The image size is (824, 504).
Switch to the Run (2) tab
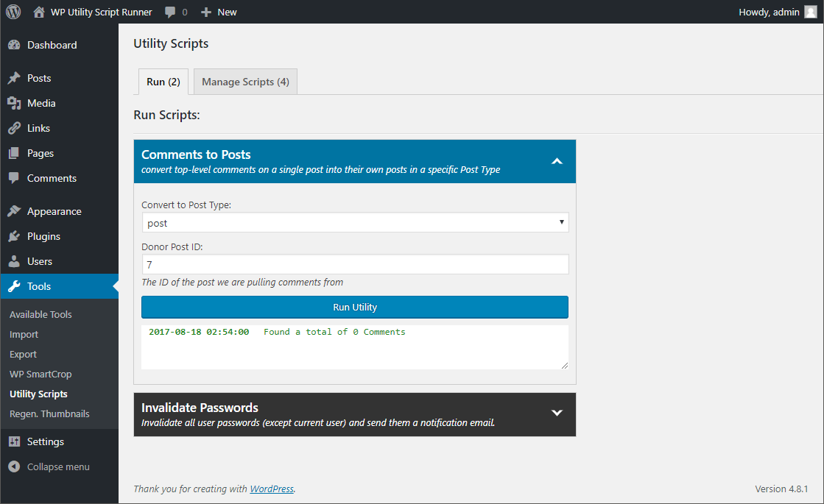(x=163, y=82)
